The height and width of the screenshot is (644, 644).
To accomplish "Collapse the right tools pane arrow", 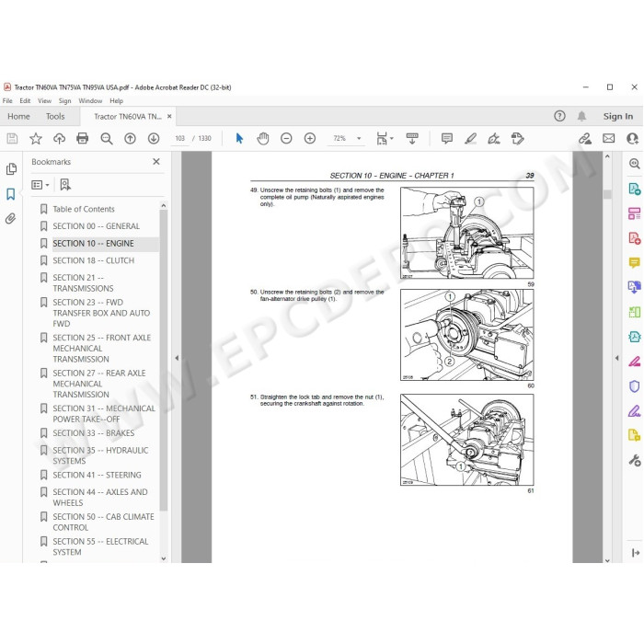I will pyautogui.click(x=617, y=358).
